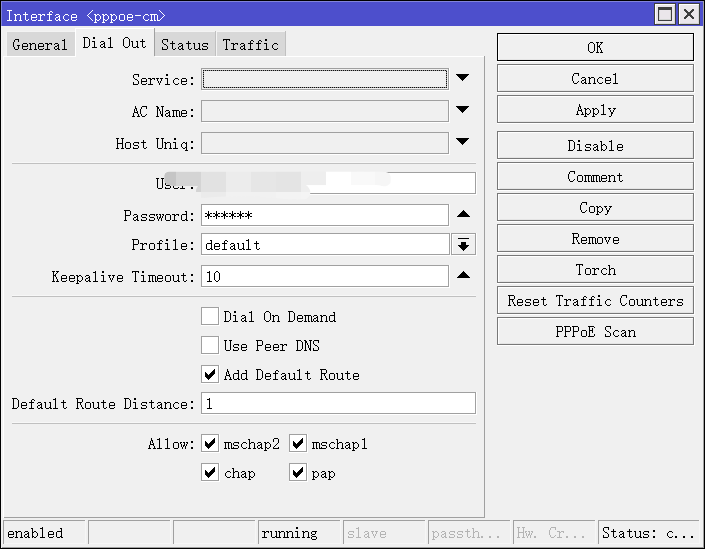705x549 pixels.
Task: Click Reset Traffic Counters
Action: [595, 301]
